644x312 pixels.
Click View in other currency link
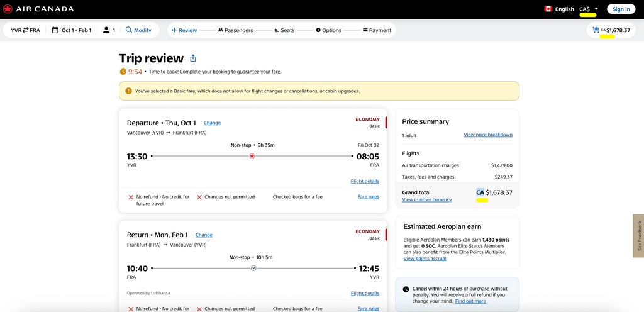pos(427,199)
